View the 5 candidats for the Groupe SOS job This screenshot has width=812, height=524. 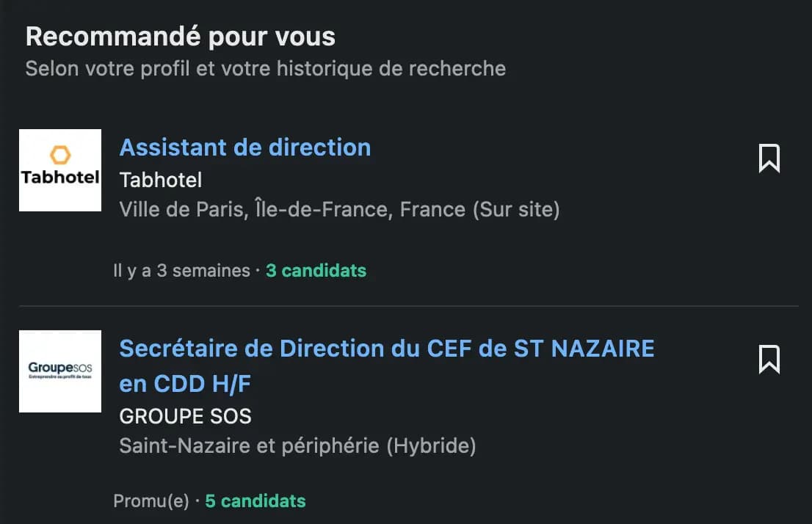pyautogui.click(x=255, y=501)
